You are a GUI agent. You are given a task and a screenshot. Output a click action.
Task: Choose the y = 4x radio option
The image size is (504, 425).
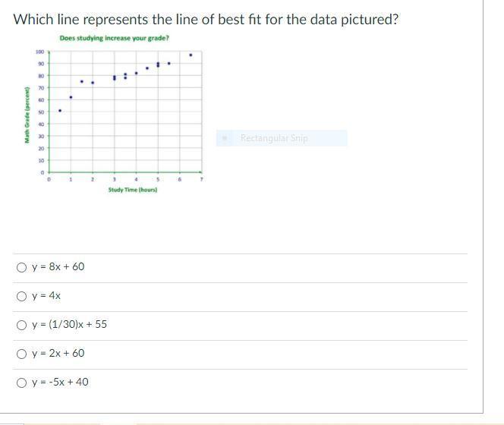pos(21,296)
